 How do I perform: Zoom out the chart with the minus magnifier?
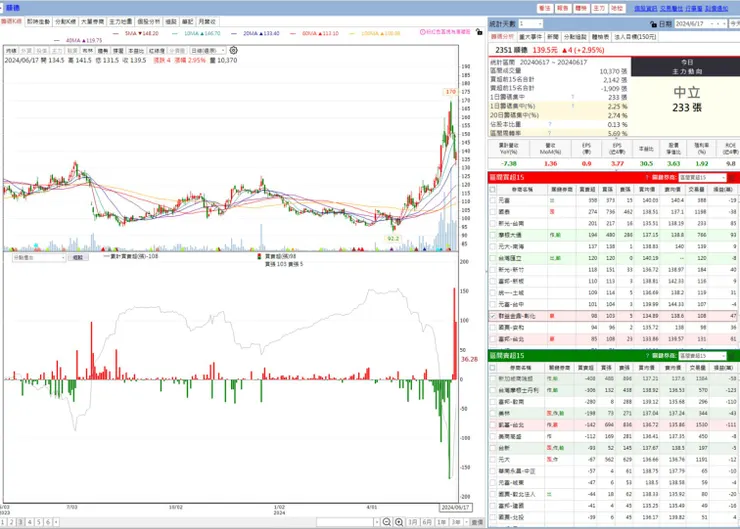pyautogui.click(x=387, y=522)
